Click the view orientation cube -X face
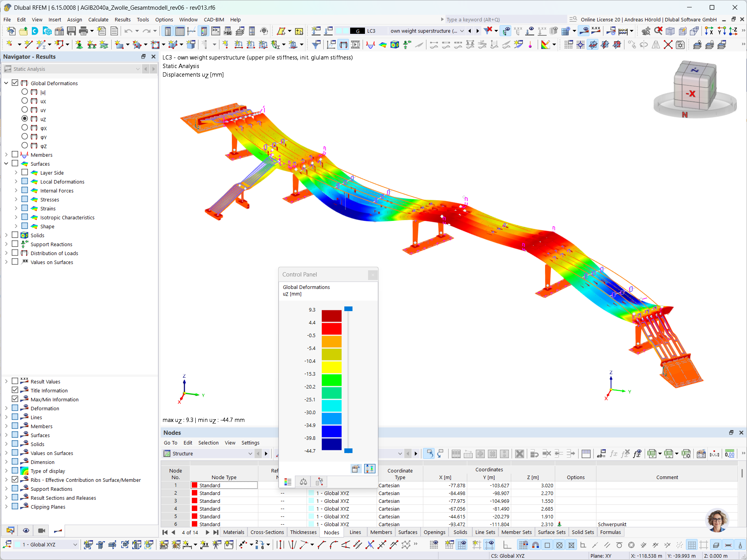Image resolution: width=747 pixels, height=560 pixels. coord(691,94)
